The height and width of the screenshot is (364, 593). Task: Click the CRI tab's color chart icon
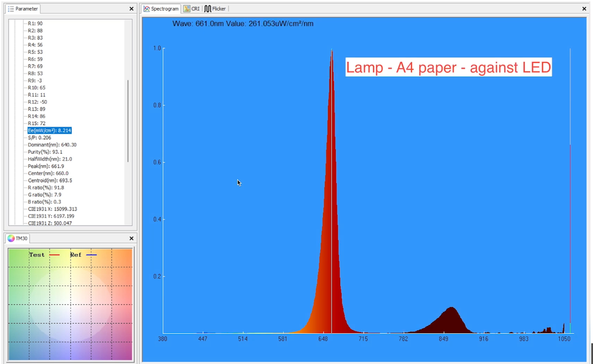[x=186, y=8]
